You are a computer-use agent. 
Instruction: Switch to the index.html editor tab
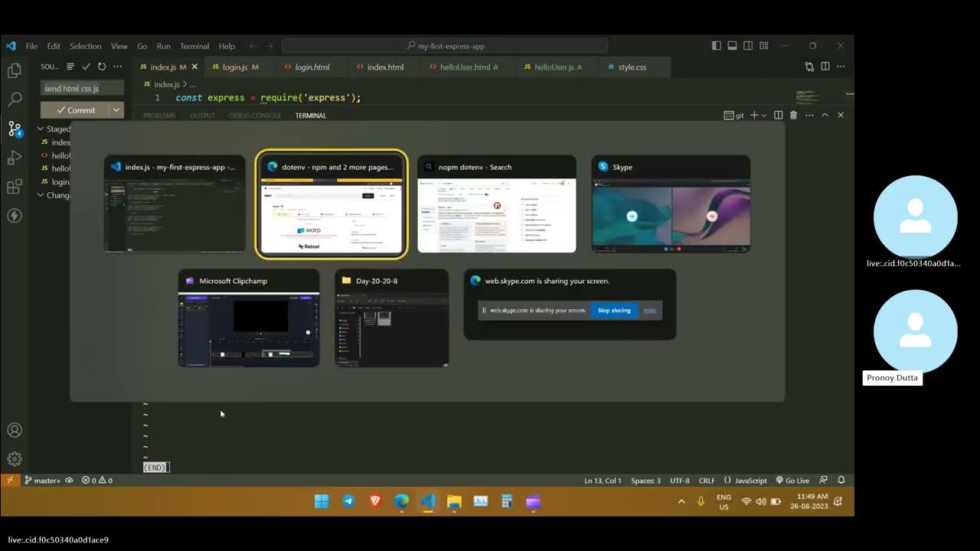click(385, 67)
